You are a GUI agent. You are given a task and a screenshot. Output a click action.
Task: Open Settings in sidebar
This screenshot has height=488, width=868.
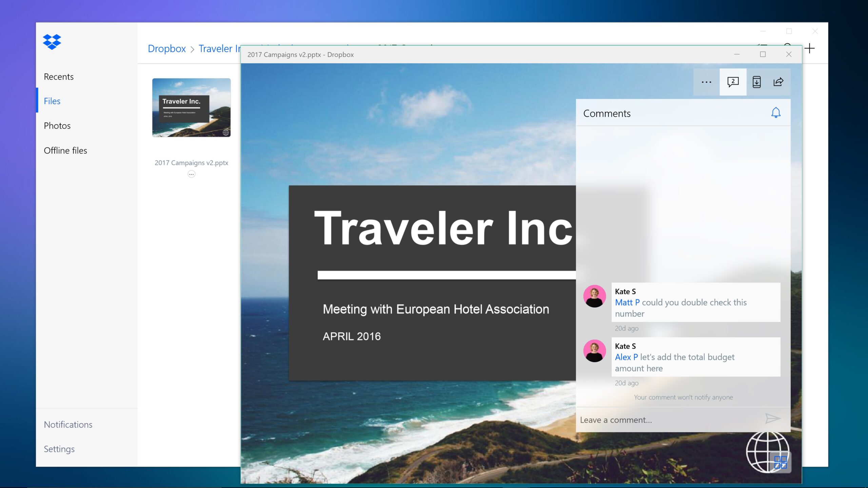[x=59, y=448]
